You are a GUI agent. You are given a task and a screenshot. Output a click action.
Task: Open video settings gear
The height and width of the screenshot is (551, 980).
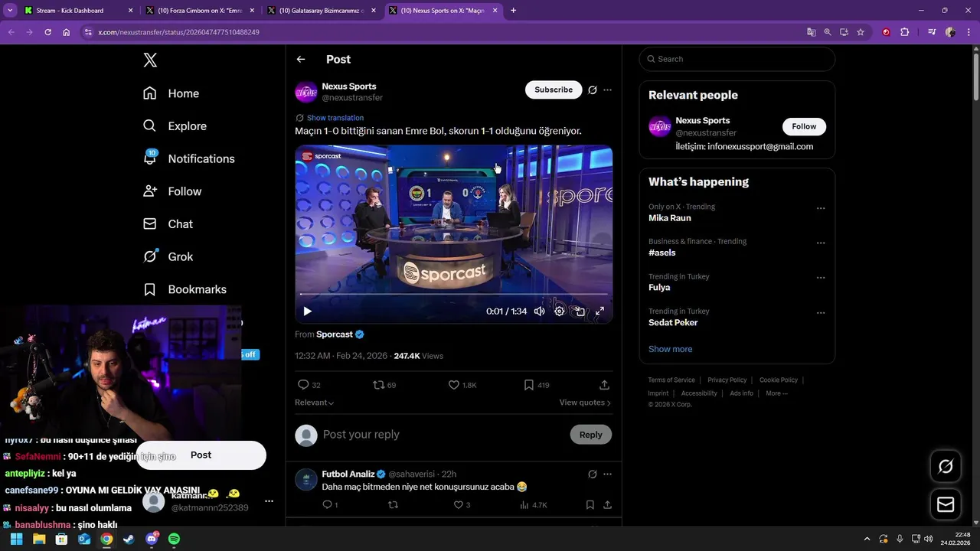point(560,311)
